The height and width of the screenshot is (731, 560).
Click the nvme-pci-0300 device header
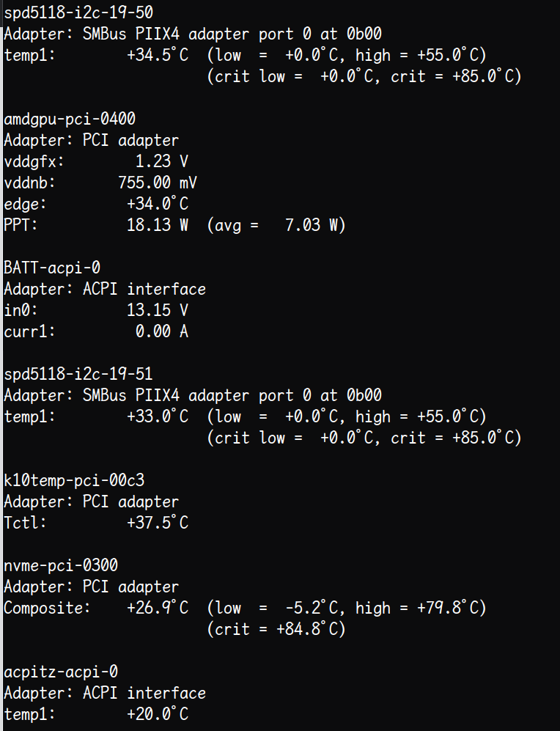[x=61, y=565]
